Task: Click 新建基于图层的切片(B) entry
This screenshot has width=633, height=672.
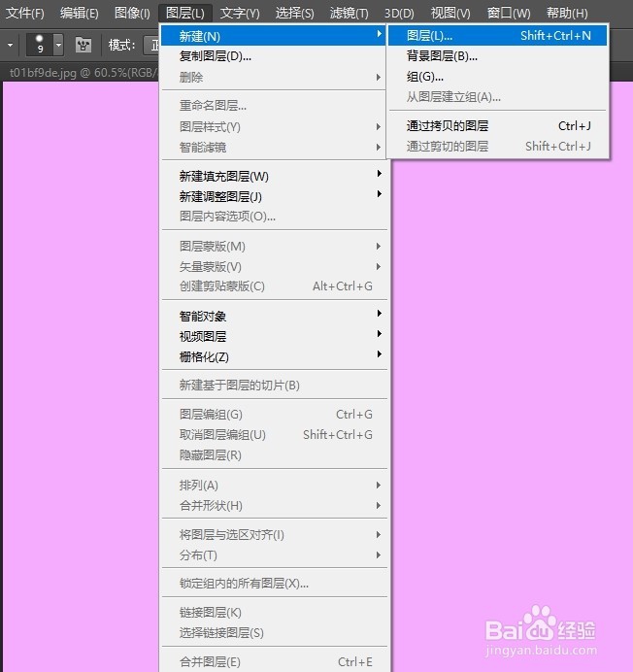Action: (275, 386)
